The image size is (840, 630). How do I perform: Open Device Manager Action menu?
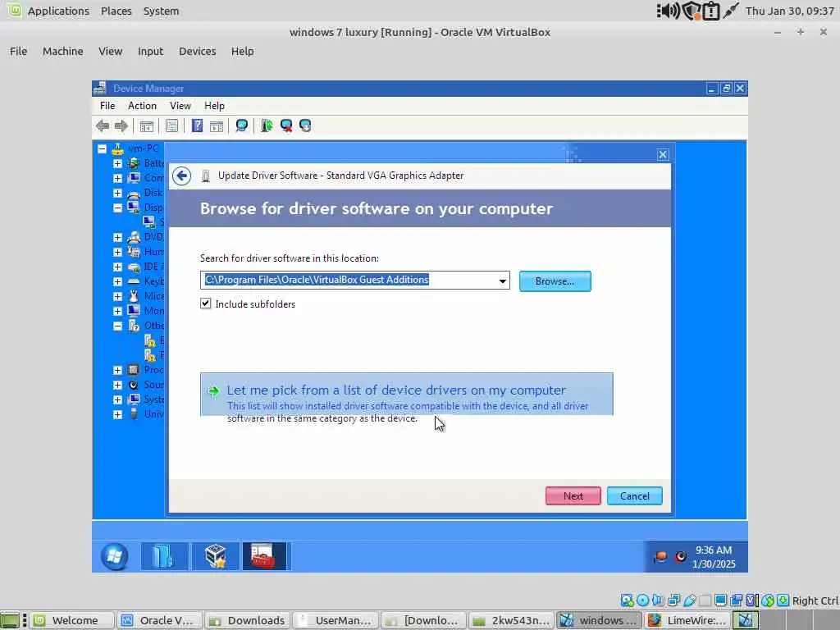point(142,106)
